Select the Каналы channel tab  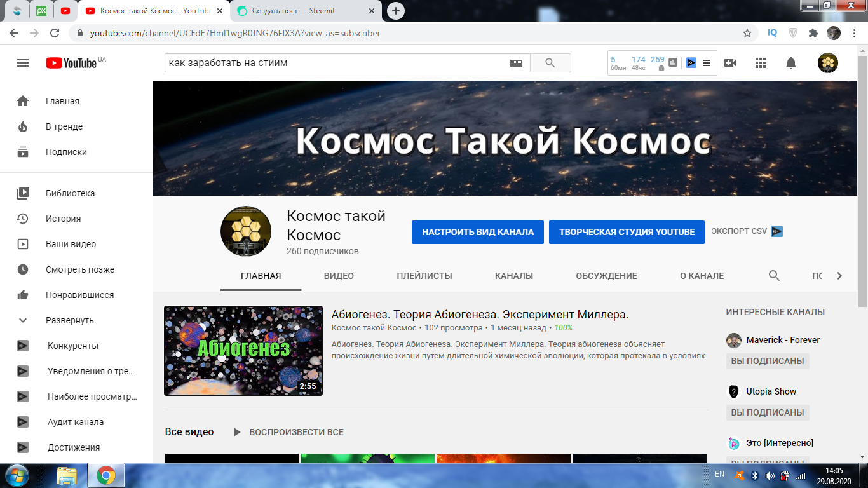point(514,276)
